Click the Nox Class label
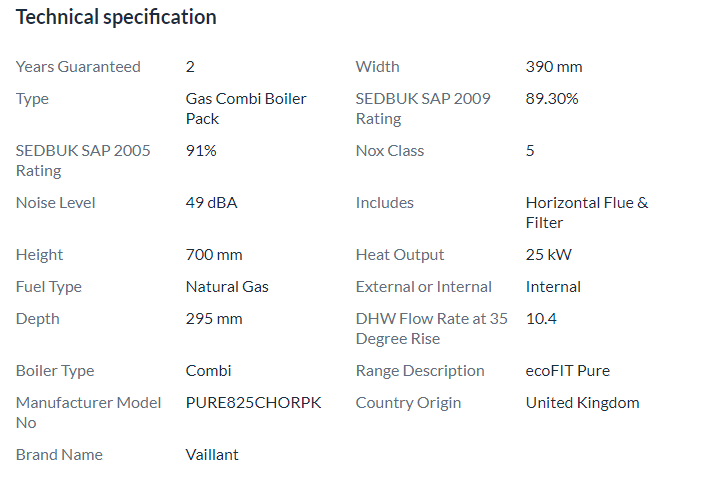717x487 pixels. point(390,151)
